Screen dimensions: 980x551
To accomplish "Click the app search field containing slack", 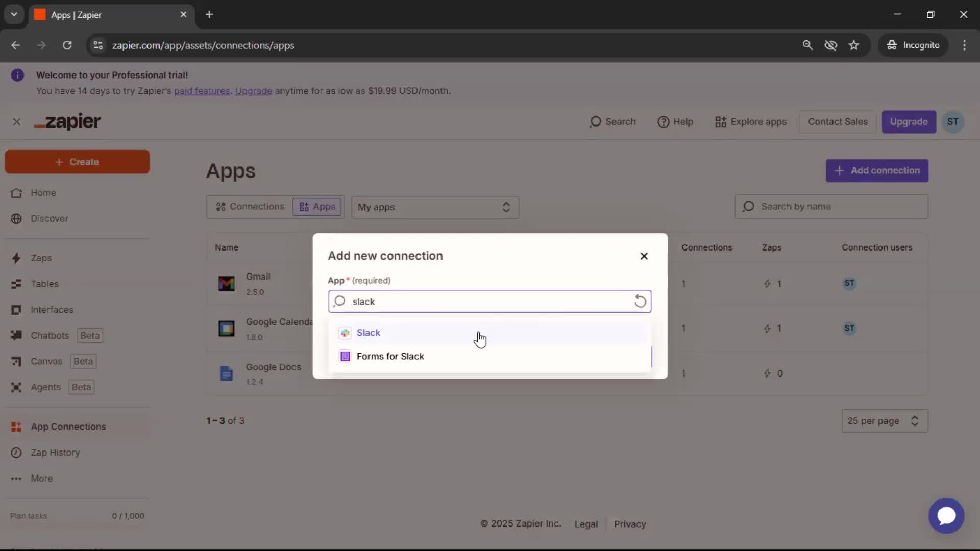I will click(489, 302).
